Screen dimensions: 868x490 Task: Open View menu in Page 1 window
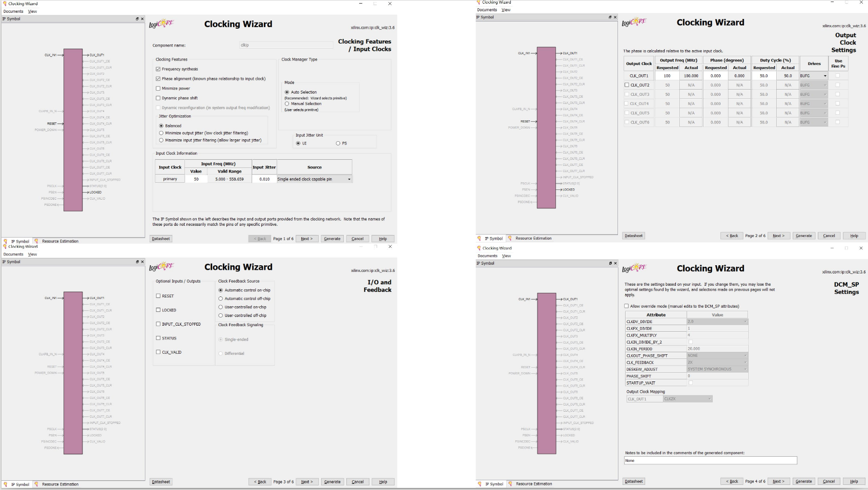coord(32,11)
